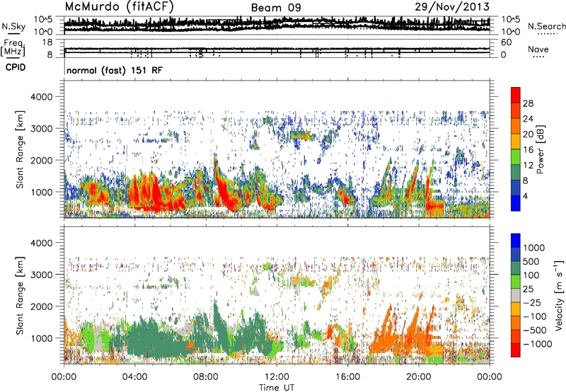Click the "−1000" label on Velocity colorbar
The image size is (566, 392).
pos(537,344)
